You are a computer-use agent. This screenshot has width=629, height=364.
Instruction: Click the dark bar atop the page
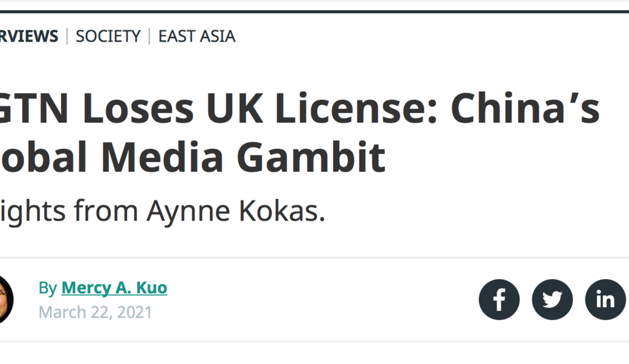314,11
